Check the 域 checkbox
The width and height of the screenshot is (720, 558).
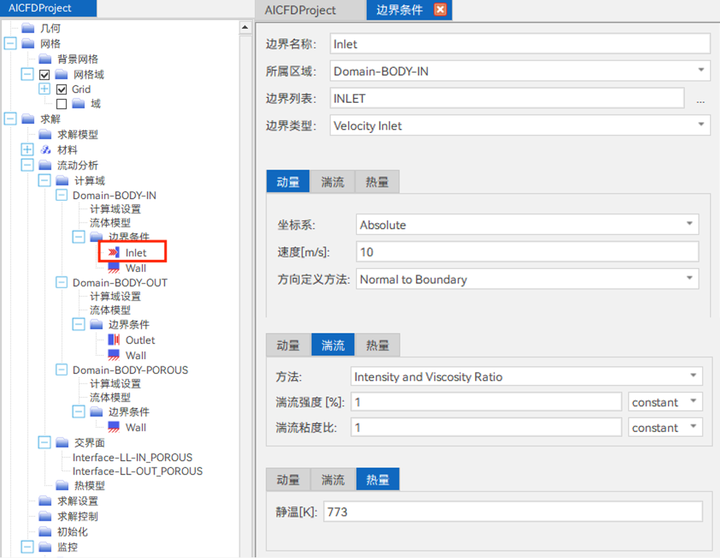click(x=62, y=104)
